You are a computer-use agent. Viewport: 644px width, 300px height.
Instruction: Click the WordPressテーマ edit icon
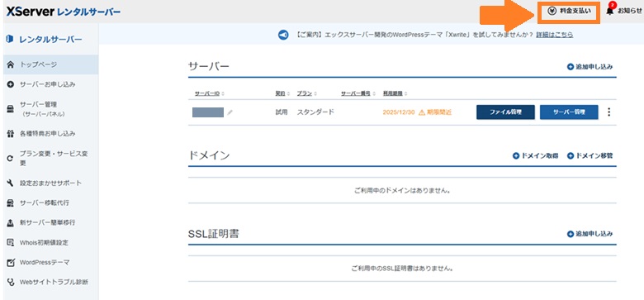[x=11, y=262]
